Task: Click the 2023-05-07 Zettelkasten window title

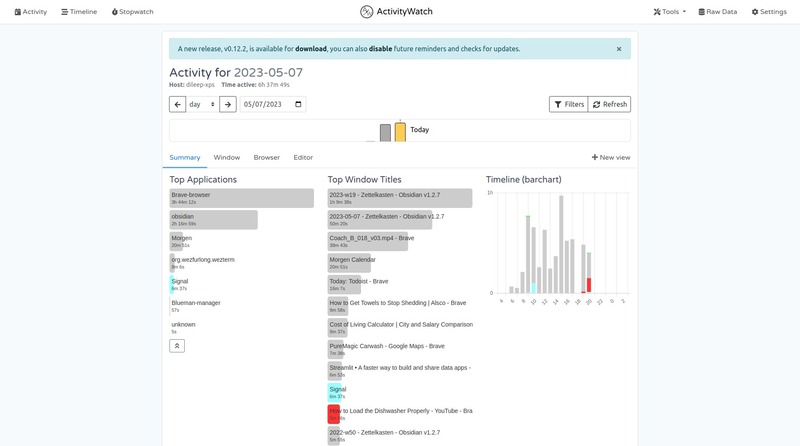Action: tap(387, 220)
